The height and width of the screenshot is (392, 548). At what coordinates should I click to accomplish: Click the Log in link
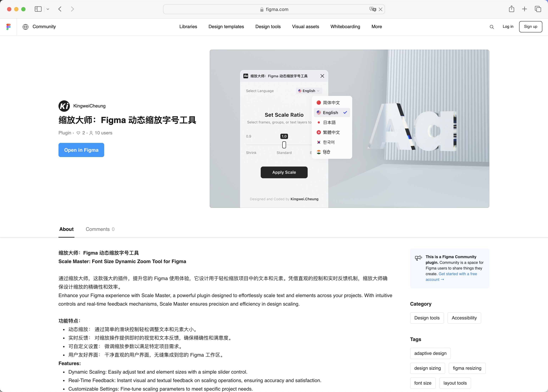coord(508,27)
